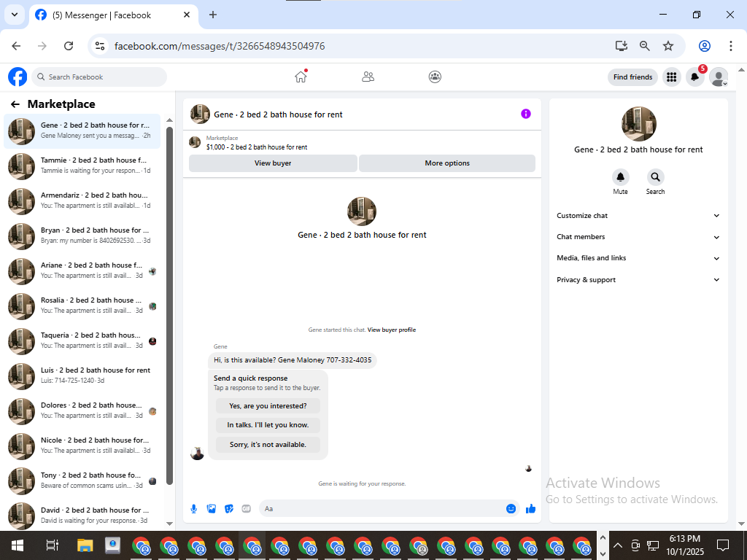Viewport: 747px width, 560px height.
Task: Record a voice clip with the microphone icon
Action: tap(194, 508)
